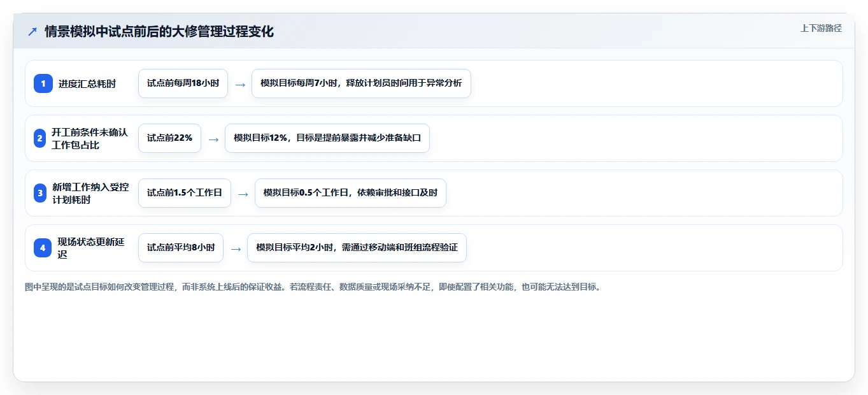Select the 现场状态更新延迟 label

(x=91, y=248)
